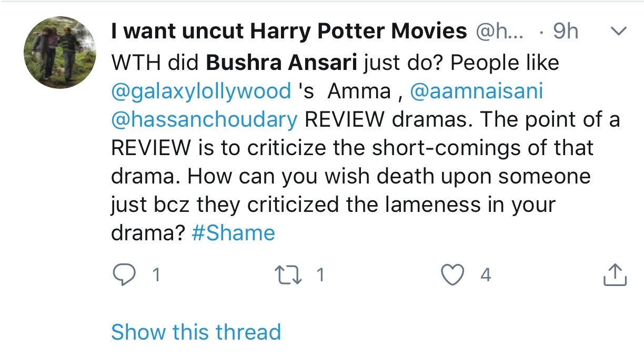View the retweet count number 1
The image size is (644, 357).
coord(320,275)
